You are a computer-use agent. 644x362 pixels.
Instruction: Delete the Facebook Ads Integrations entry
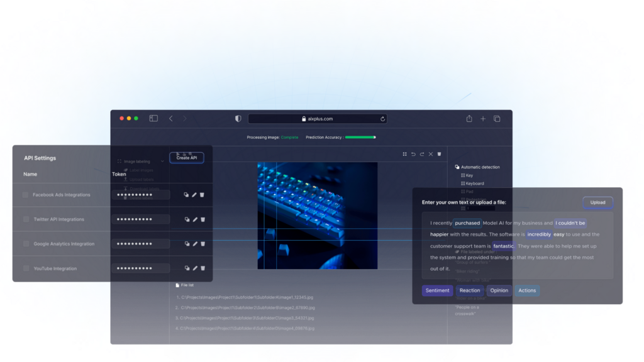click(x=202, y=195)
